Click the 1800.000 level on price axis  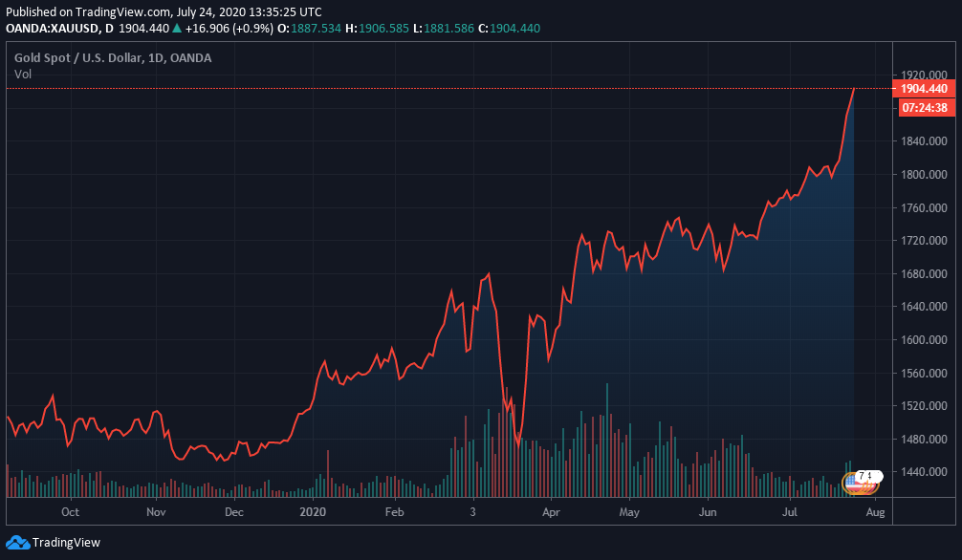(x=923, y=175)
